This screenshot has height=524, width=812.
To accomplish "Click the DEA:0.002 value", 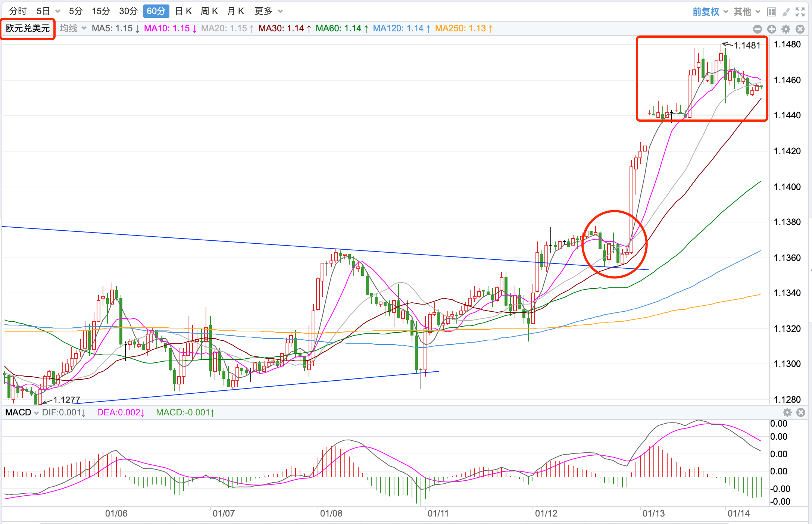I will click(x=121, y=412).
